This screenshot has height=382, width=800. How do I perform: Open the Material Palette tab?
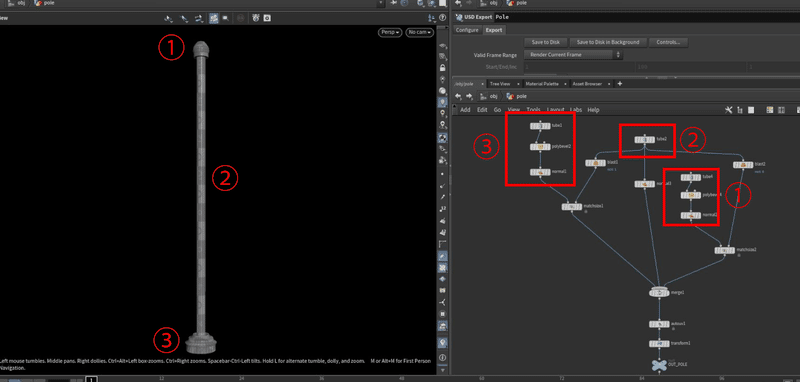pos(545,84)
